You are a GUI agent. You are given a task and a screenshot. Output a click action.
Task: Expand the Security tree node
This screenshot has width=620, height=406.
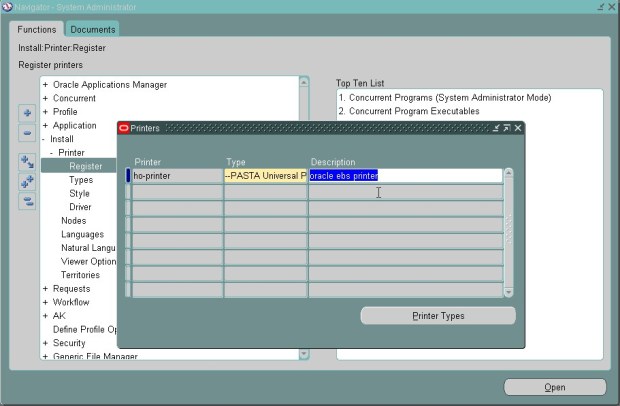pos(45,342)
